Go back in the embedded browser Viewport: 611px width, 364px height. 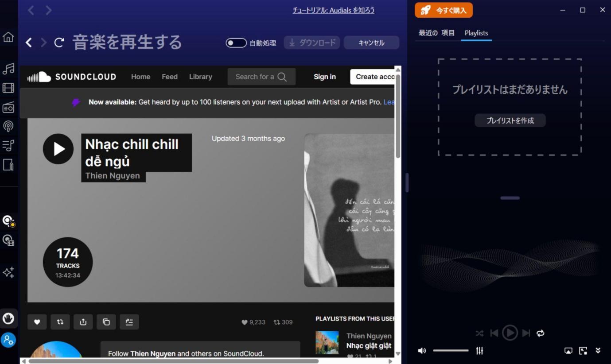point(29,43)
